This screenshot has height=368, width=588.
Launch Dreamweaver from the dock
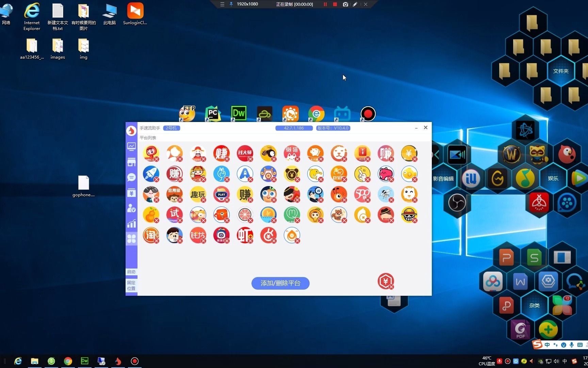coord(239,114)
